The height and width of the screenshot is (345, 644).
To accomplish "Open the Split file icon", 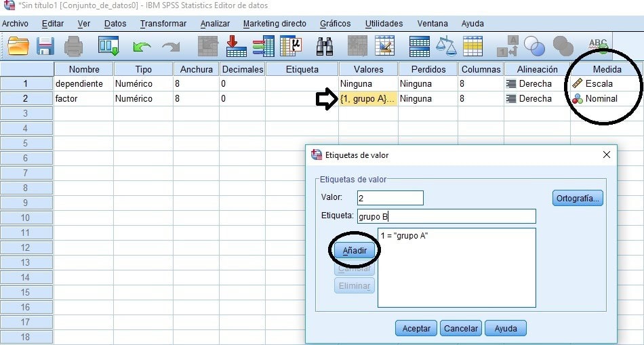I will click(x=420, y=46).
